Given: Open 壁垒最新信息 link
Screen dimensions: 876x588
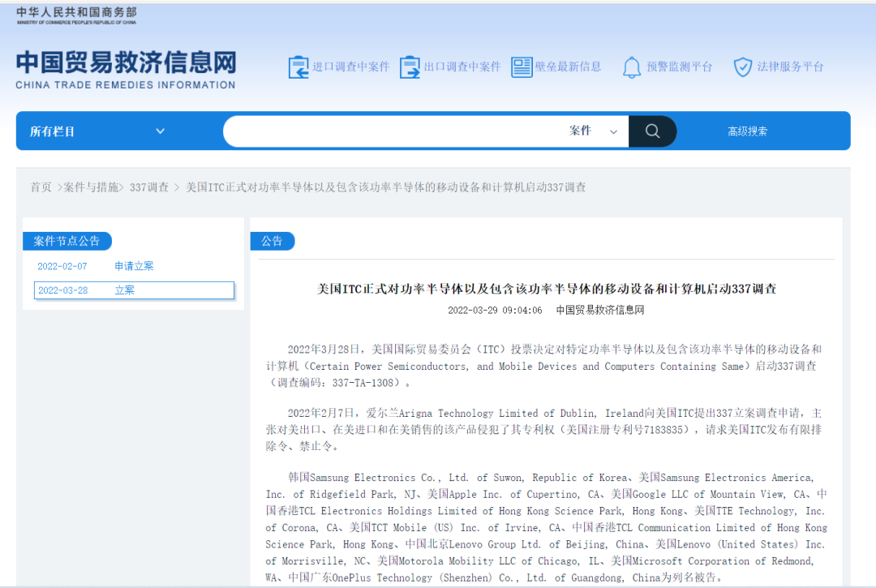Looking at the screenshot, I should point(568,67).
